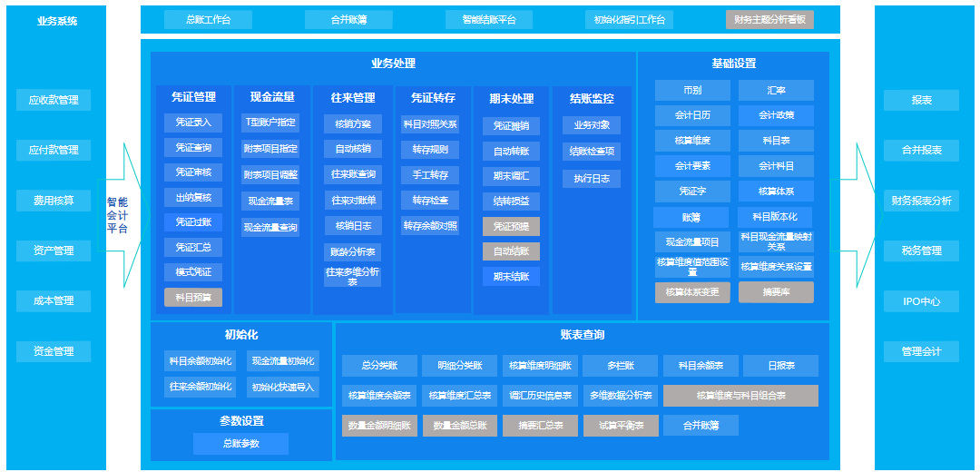The width and height of the screenshot is (980, 472).
Task: Open 出纳复核 voucher function
Action: 193,197
